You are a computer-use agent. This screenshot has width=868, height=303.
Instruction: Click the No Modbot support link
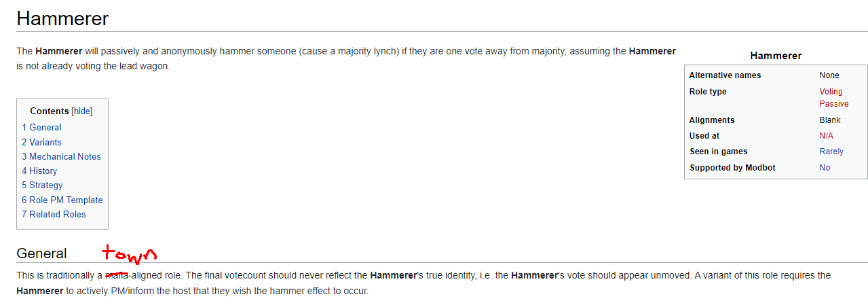[825, 168]
